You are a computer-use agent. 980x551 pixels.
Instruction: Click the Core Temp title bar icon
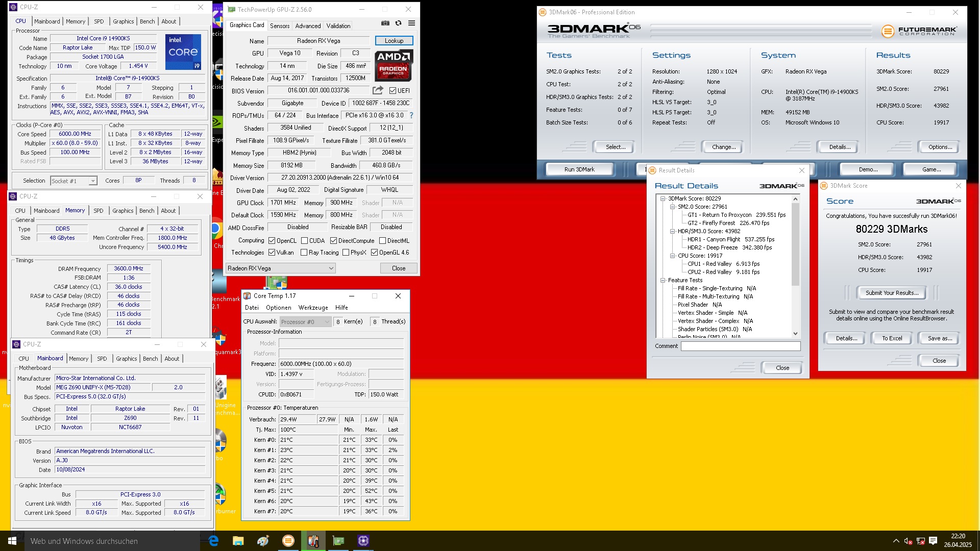247,296
